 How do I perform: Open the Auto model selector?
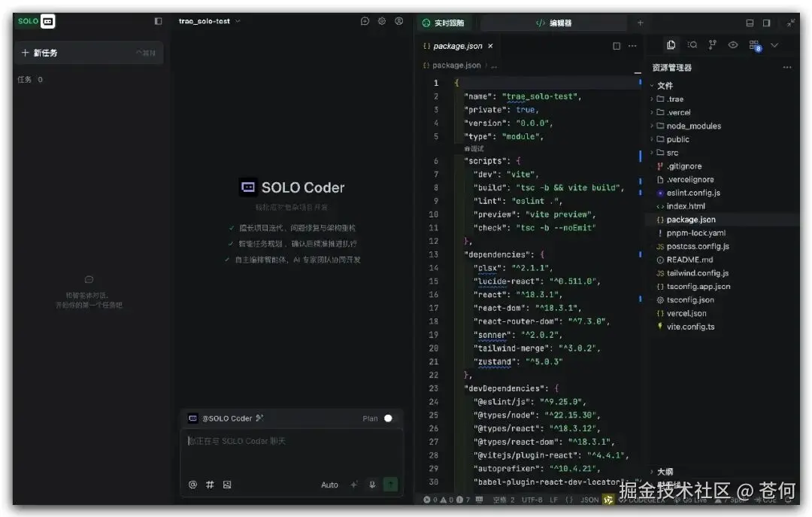coord(329,485)
